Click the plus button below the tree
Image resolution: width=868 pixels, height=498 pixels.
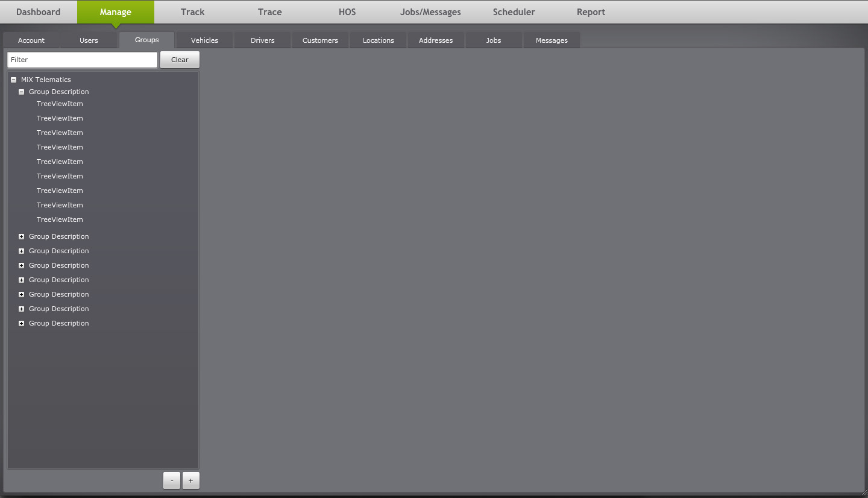[x=191, y=481]
